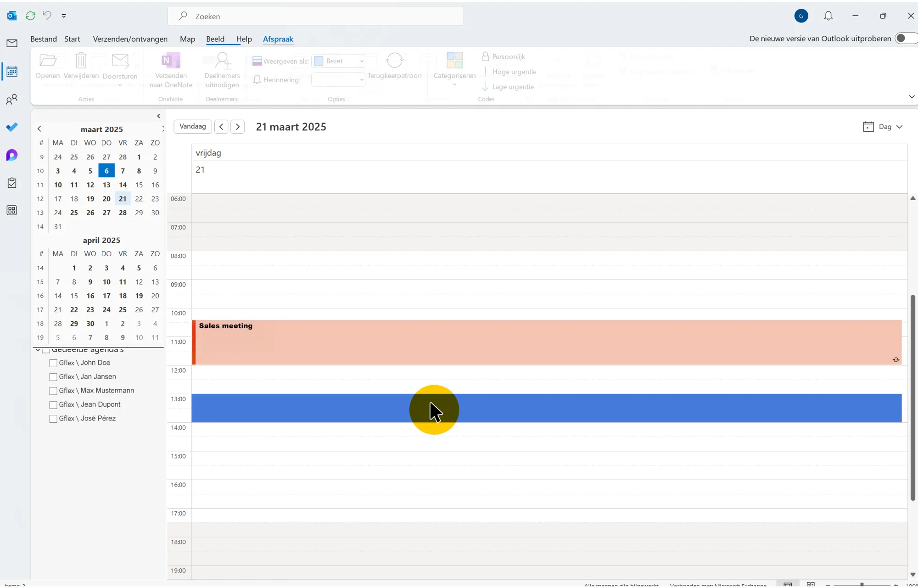The image size is (918, 588).
Task: Collapse the ribbon with the chevron
Action: [x=911, y=97]
